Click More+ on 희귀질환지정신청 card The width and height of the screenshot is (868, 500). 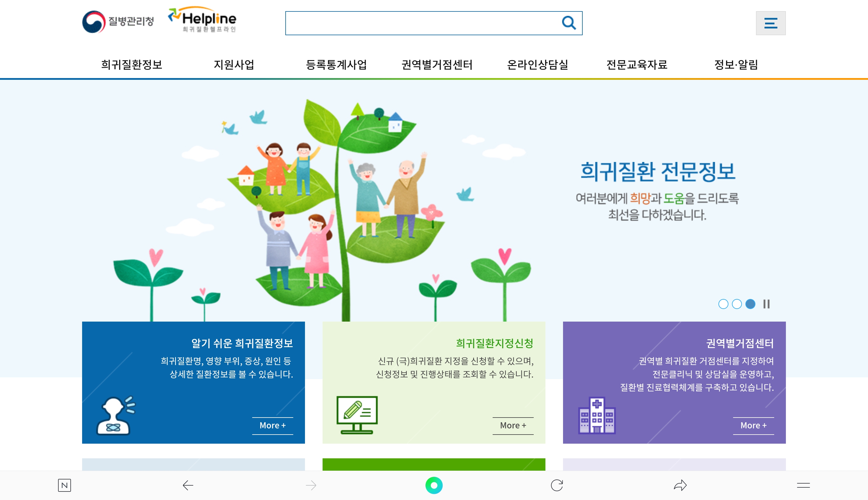[x=513, y=425]
